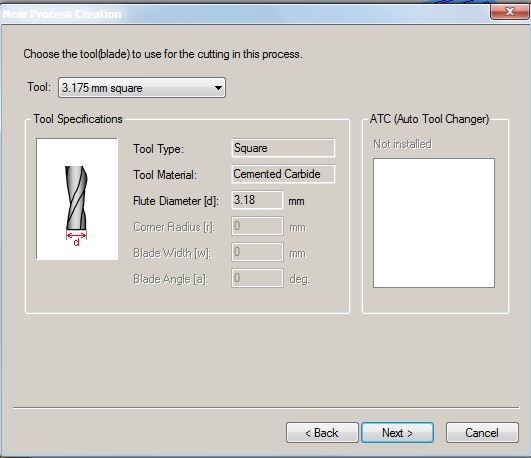Click the 'Blade Width [w]:' label

[x=172, y=253]
